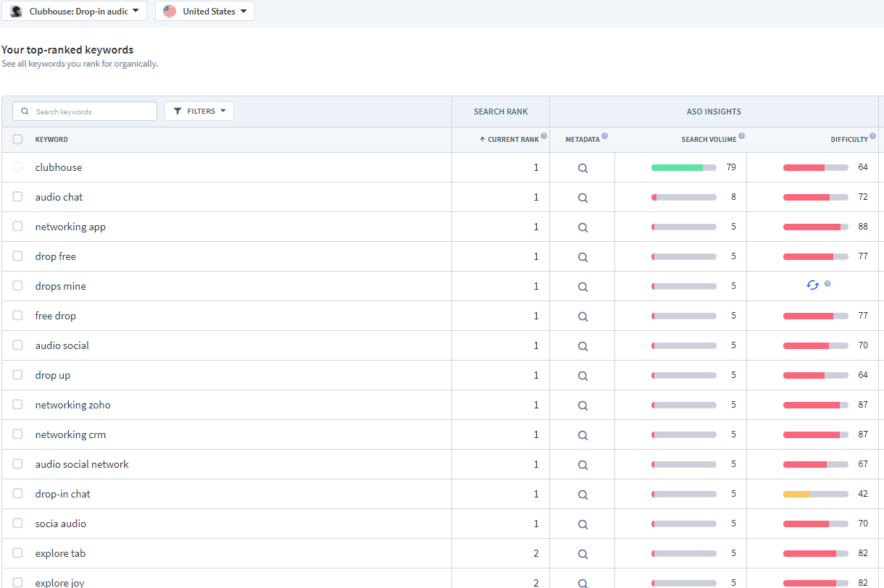This screenshot has width=884, height=588.
Task: Open metadata magnifier for audio chat
Action: 583,198
